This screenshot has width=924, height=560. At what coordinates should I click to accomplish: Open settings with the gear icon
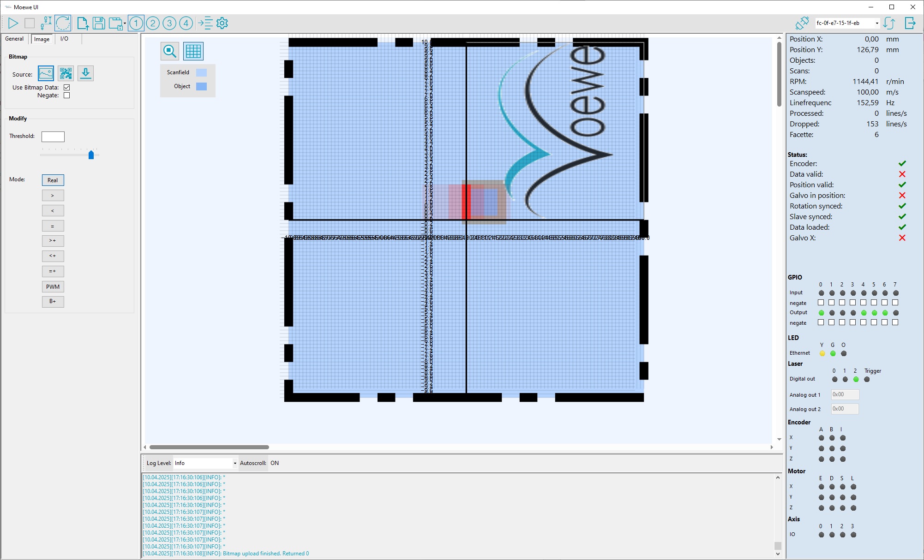[x=222, y=23]
